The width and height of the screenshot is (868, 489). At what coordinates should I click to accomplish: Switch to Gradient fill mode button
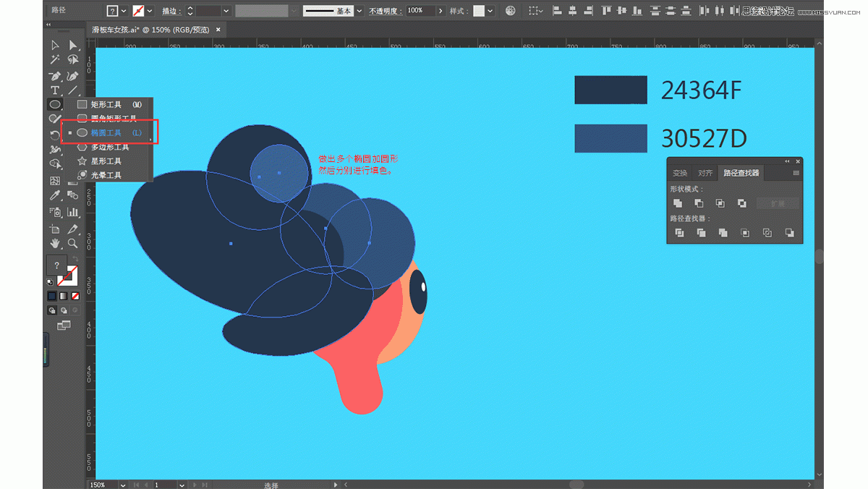[64, 296]
